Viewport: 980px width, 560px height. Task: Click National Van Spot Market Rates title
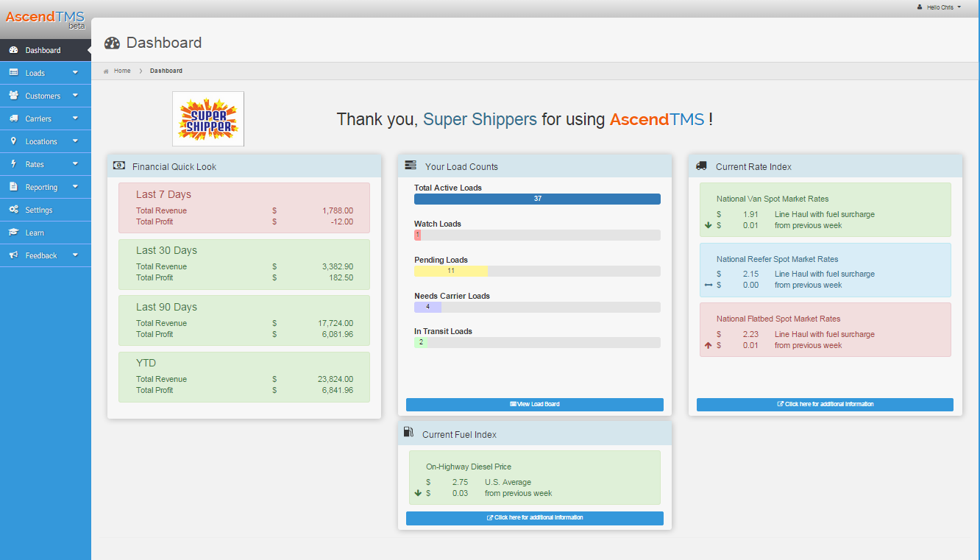773,199
